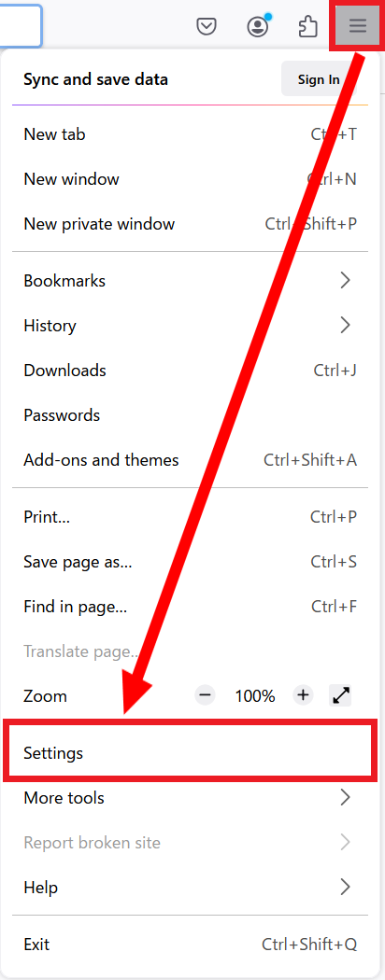Select New private window
Screen dimensions: 385x980
[190, 224]
